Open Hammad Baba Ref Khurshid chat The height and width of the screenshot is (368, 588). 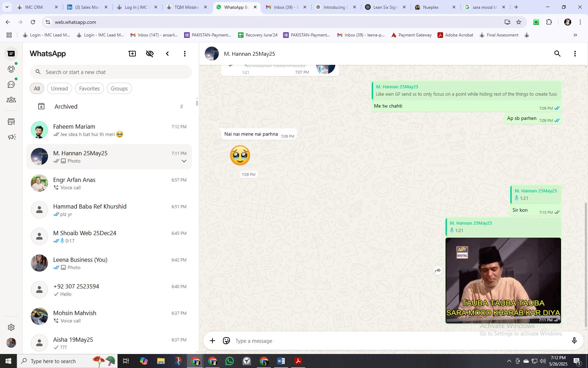[x=109, y=210]
